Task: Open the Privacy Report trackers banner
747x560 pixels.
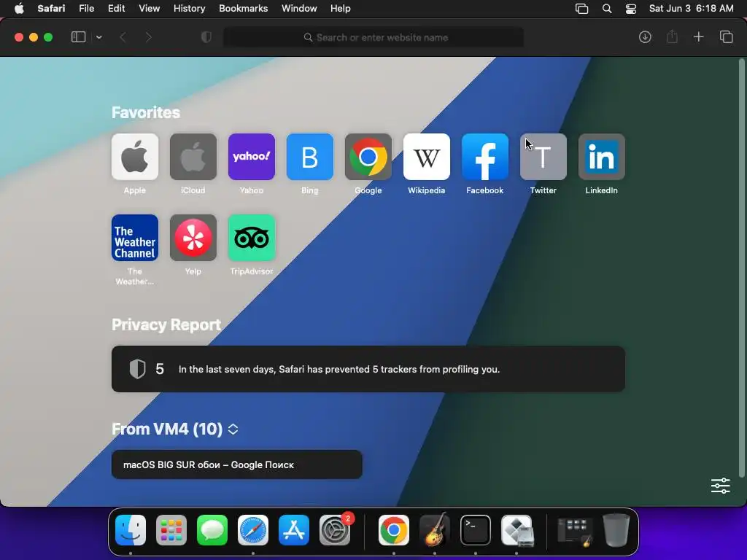Action: 368,369
